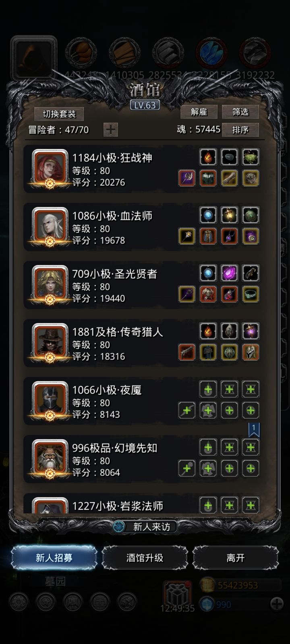Image resolution: width=290 pixels, height=644 pixels.
Task: Tap the blue crystal resource icon at top
Action: [211, 53]
